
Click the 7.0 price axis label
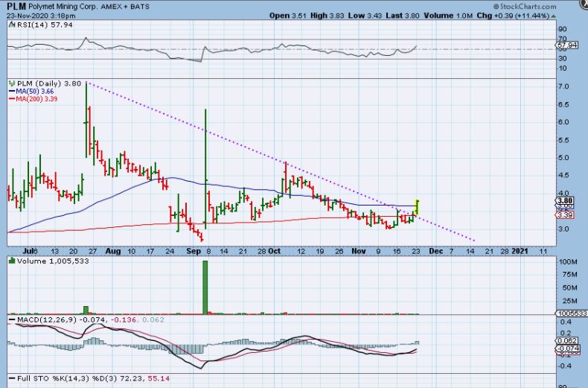pos(564,86)
